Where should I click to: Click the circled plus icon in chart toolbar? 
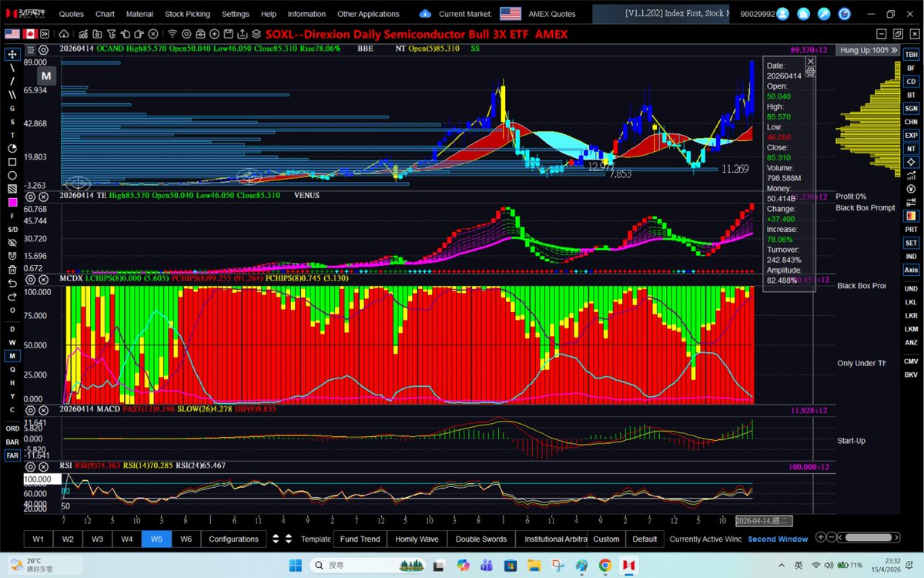(214, 34)
